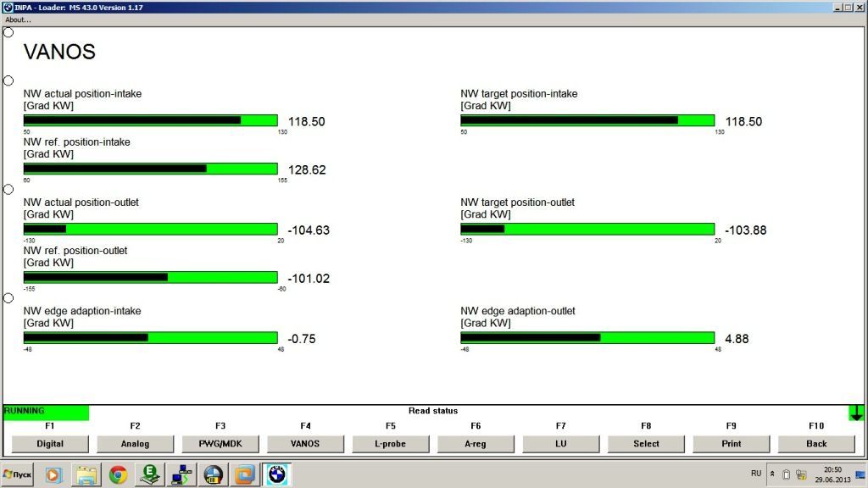Screen dimensions: 868x488
Task: Click the value 4.88
Action: 737,339
